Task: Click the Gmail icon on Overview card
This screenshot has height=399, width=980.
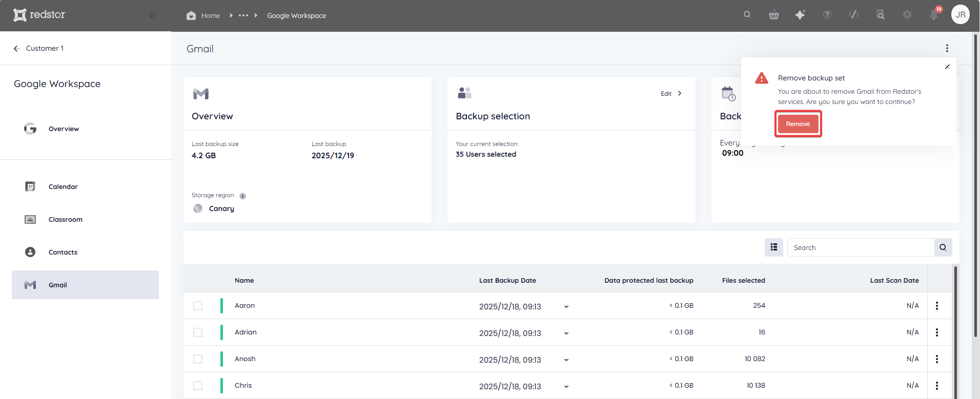Action: pos(201,94)
